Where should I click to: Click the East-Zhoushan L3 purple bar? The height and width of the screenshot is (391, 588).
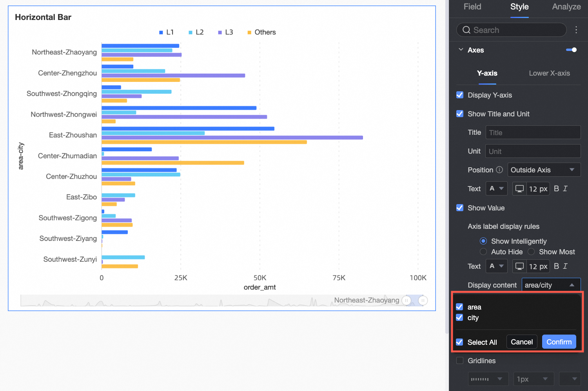[232, 138]
